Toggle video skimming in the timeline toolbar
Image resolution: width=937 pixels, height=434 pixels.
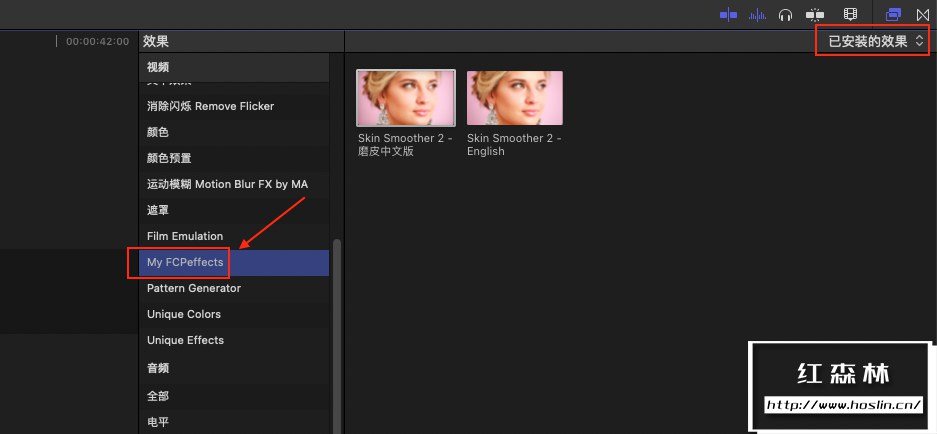[728, 15]
